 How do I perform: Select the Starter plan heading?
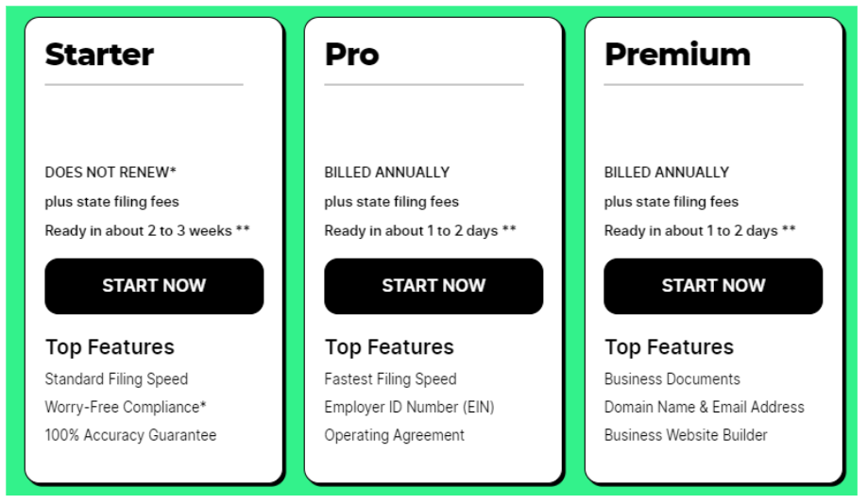click(x=99, y=55)
